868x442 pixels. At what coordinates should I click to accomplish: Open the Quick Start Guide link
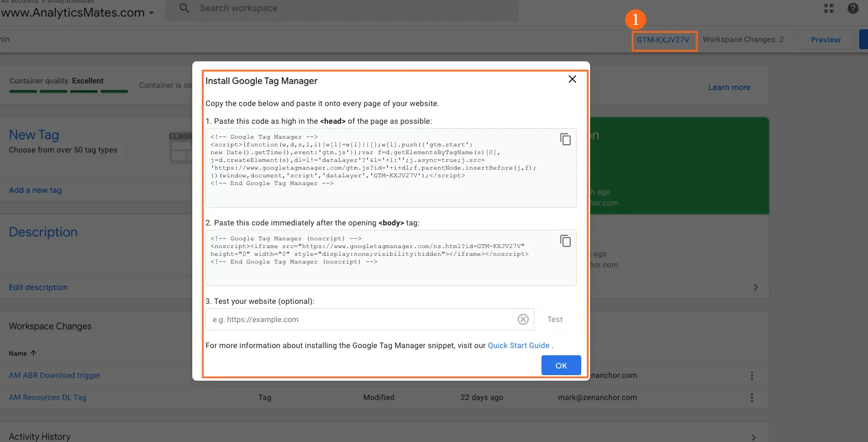519,345
